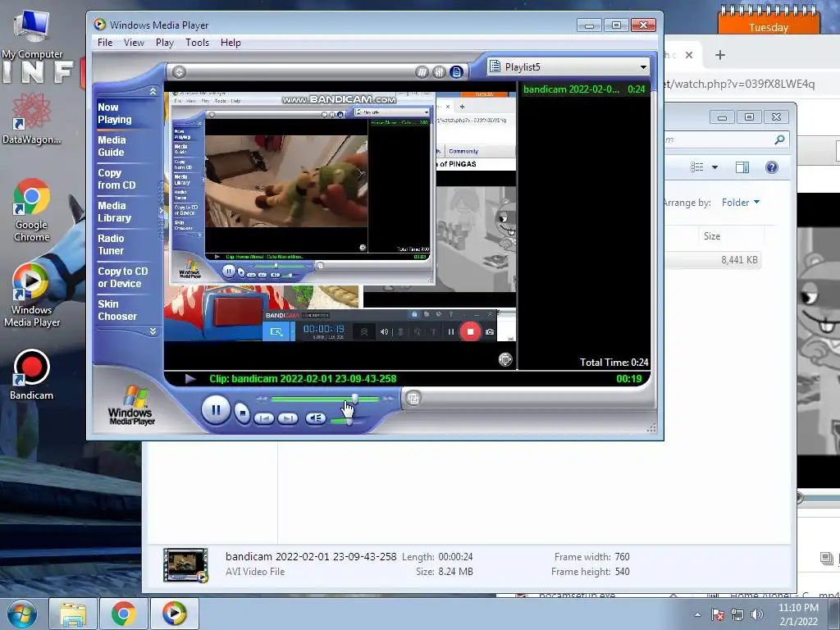Select the file thumbnail in the details pane

(x=185, y=564)
